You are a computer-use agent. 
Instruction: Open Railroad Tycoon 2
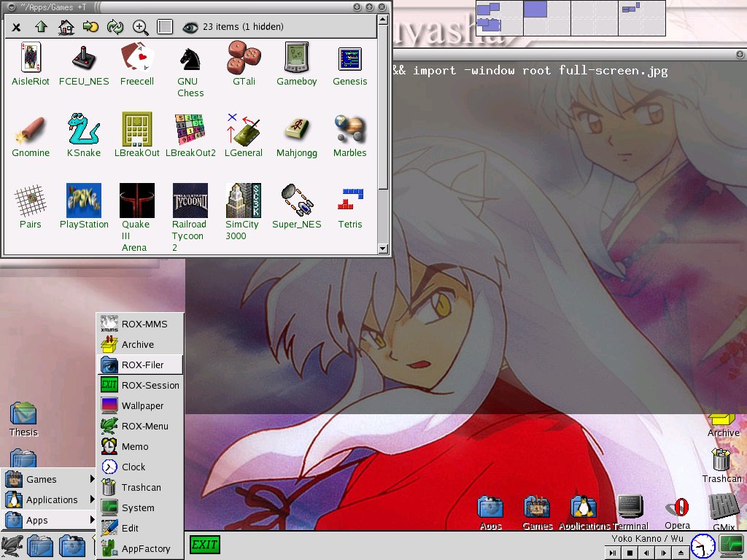[x=190, y=218]
